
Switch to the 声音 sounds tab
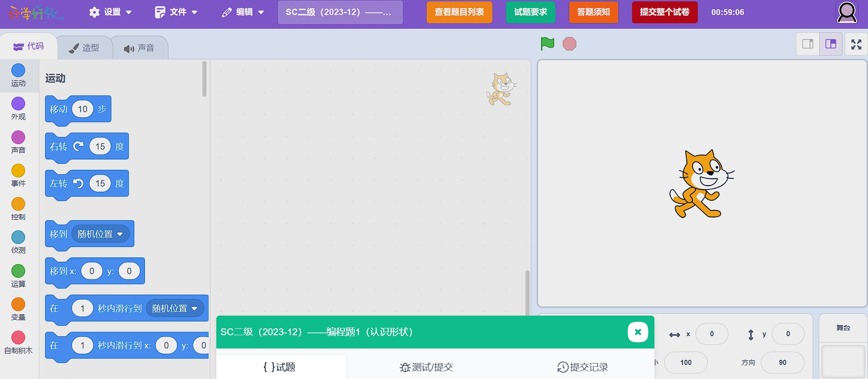coord(139,48)
